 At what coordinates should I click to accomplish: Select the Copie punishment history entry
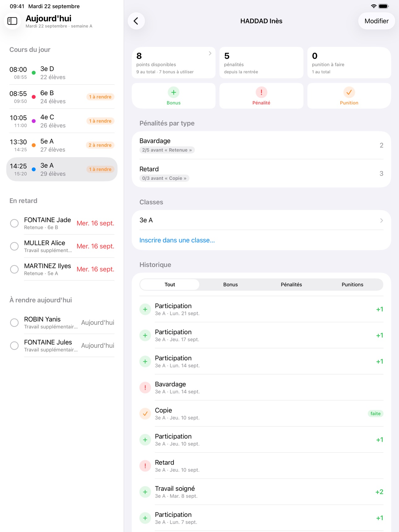tap(261, 414)
